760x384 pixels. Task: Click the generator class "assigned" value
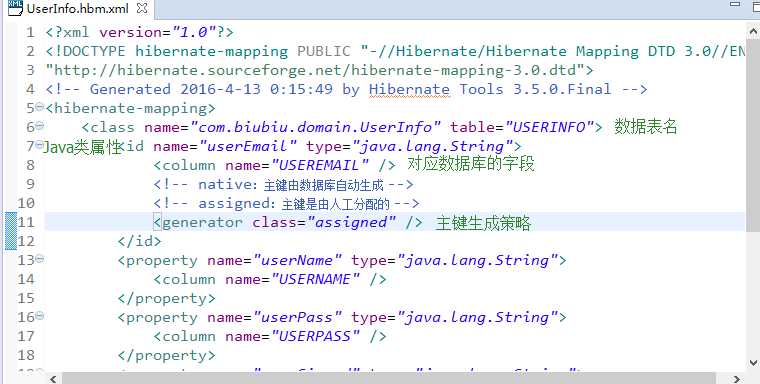pyautogui.click(x=351, y=223)
